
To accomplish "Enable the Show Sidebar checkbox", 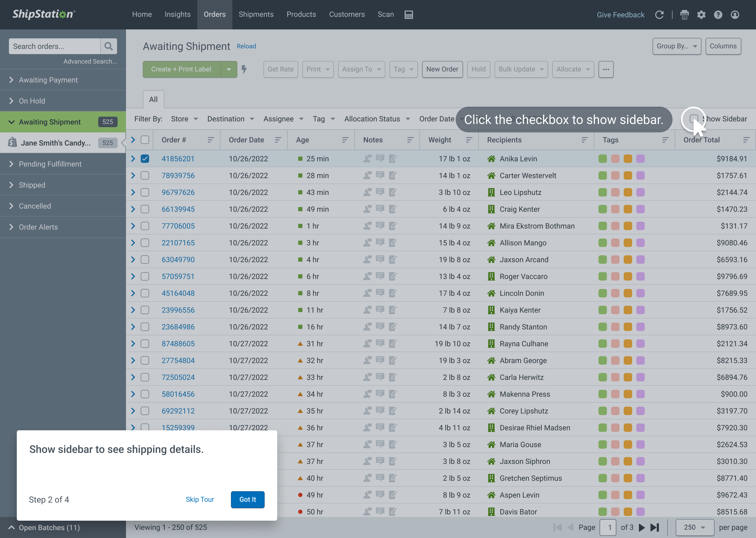I will pyautogui.click(x=694, y=118).
